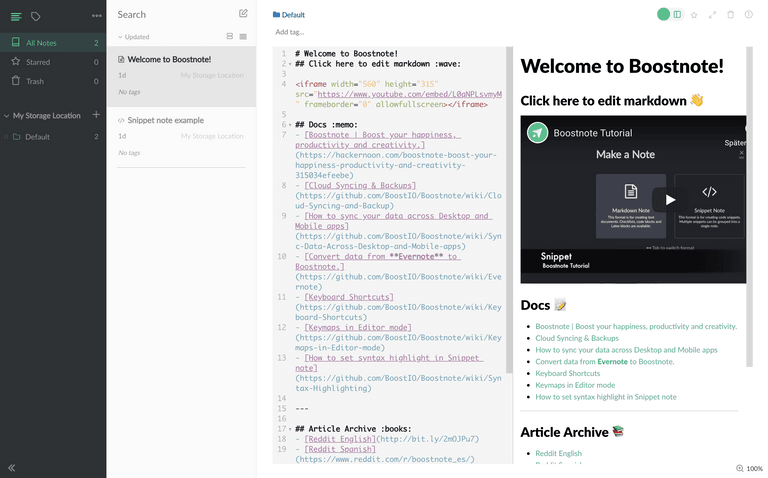Viewport: 768px width, 478px height.
Task: Click the editor vertical scrollbar
Action: 509,211
